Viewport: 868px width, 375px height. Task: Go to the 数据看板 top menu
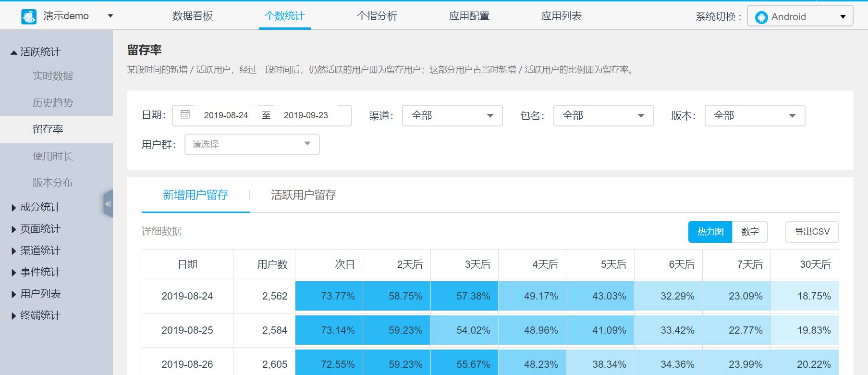click(192, 16)
